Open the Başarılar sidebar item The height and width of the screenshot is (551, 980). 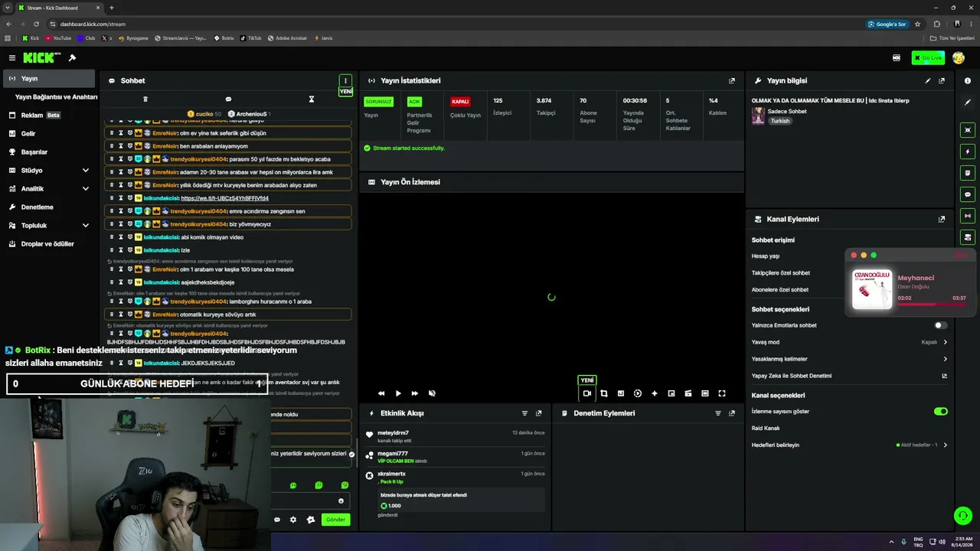tap(49, 152)
